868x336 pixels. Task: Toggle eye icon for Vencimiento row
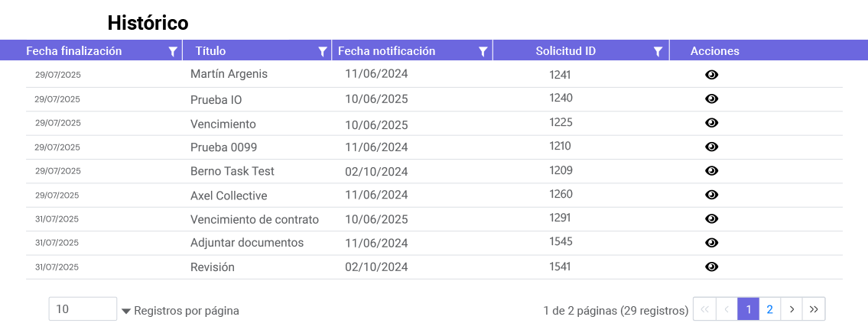pyautogui.click(x=711, y=123)
